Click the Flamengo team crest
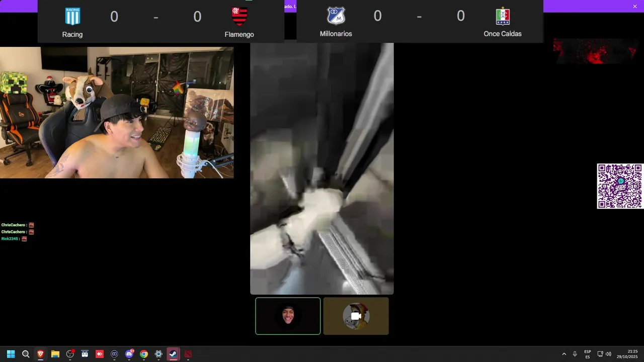 click(x=239, y=17)
